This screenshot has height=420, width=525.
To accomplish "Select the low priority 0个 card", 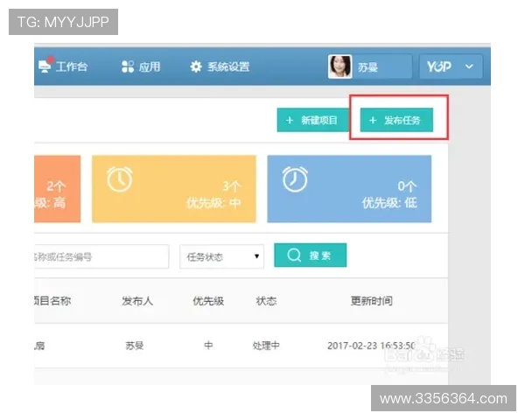I will click(x=349, y=189).
